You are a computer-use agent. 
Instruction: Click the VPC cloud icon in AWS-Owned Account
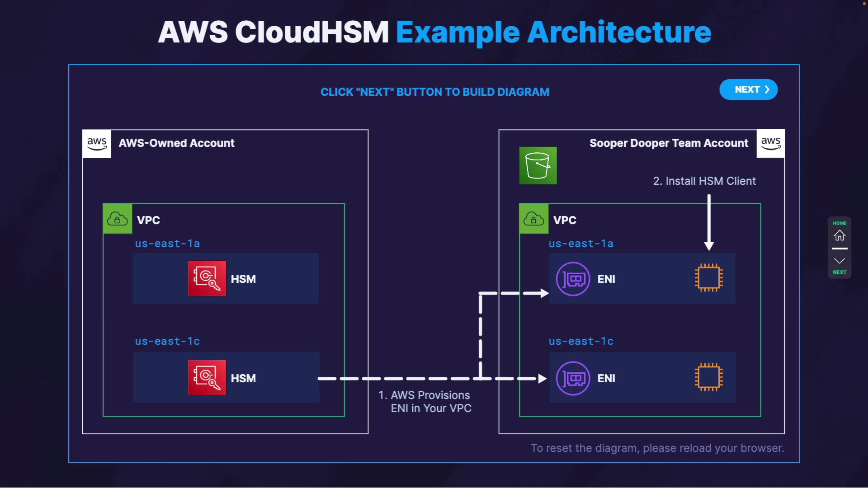(118, 219)
